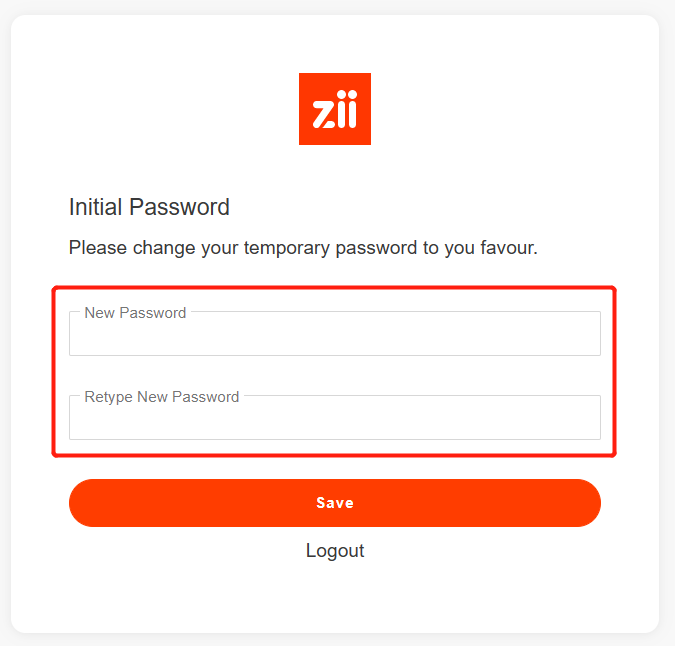Image resolution: width=675 pixels, height=646 pixels.
Task: Place cursor in first password input box
Action: click(335, 336)
